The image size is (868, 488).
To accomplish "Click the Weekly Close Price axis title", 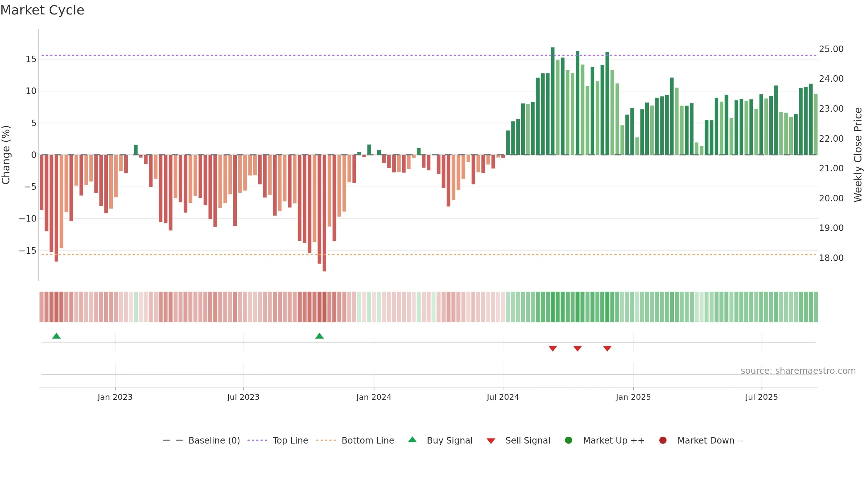I will point(858,155).
